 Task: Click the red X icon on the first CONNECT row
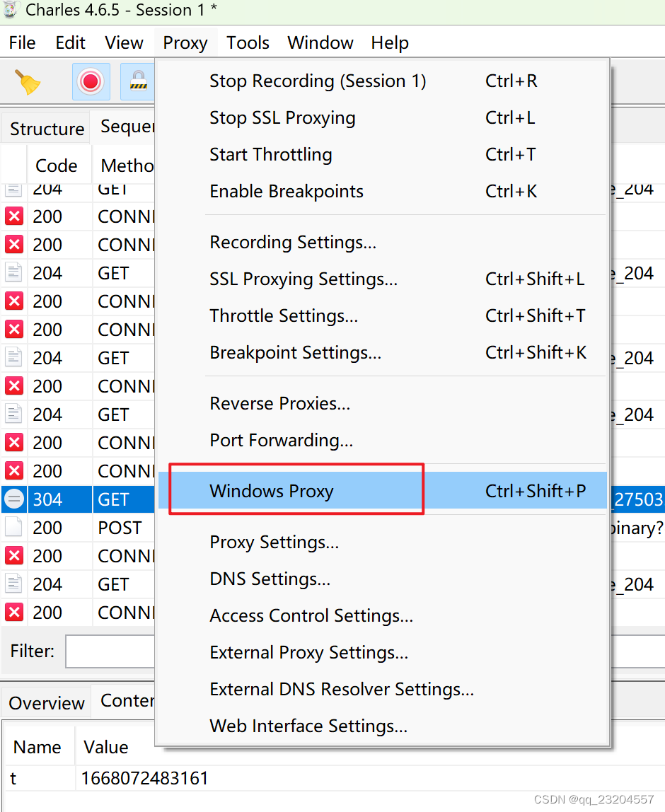click(13, 216)
